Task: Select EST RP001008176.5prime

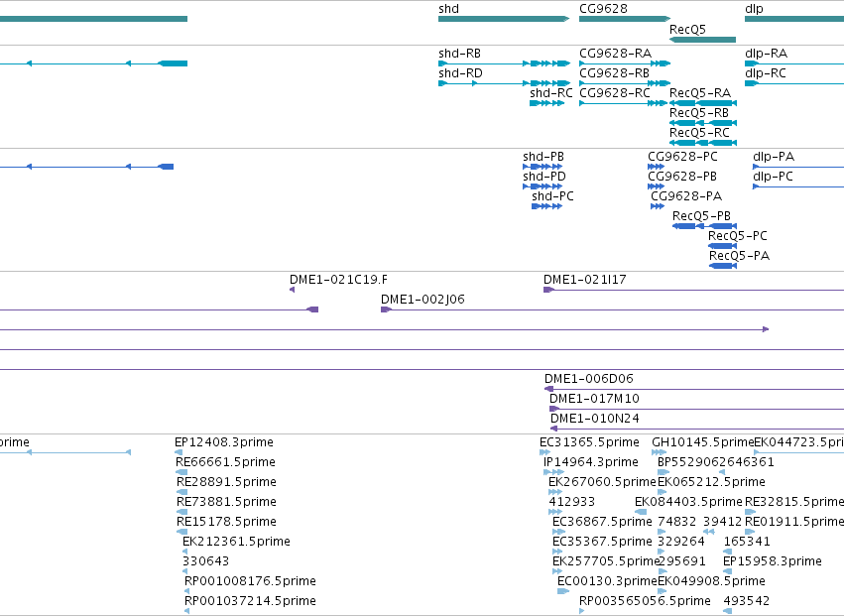Action: pos(186,591)
